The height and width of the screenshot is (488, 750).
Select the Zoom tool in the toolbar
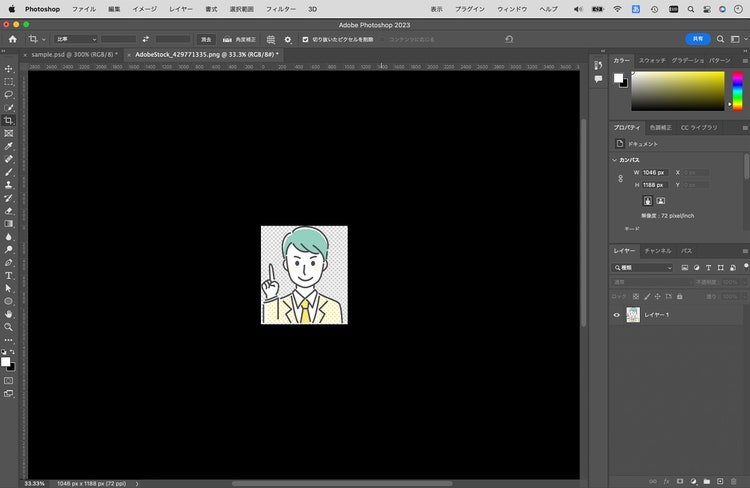[9, 327]
